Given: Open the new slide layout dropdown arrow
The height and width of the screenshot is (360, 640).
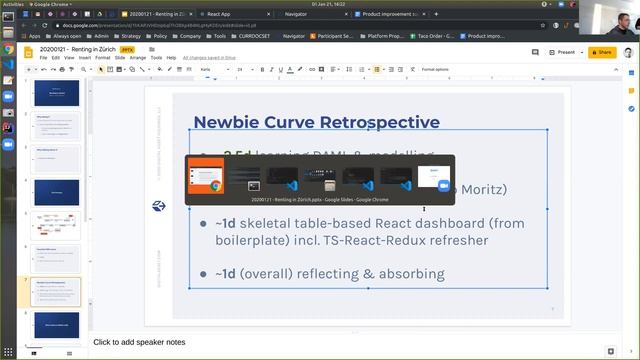Looking at the screenshot, I should point(36,69).
